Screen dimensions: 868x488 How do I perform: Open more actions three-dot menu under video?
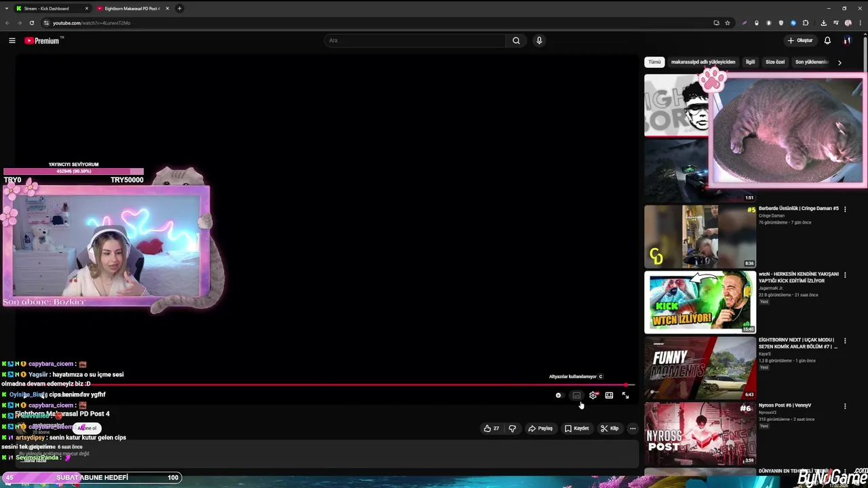pos(633,428)
